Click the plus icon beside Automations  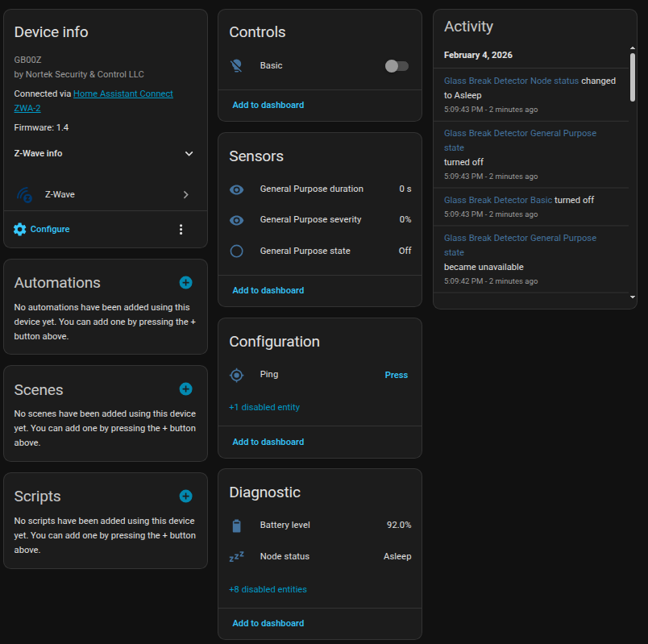tap(185, 282)
